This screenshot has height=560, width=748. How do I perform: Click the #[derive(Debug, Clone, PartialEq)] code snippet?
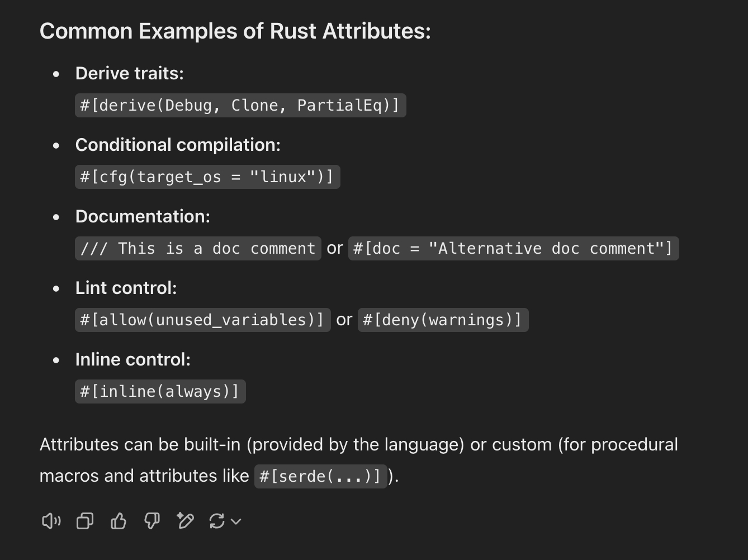click(240, 106)
